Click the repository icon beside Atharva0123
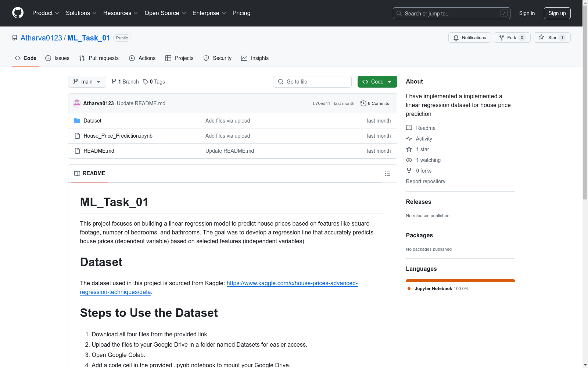 coord(15,38)
